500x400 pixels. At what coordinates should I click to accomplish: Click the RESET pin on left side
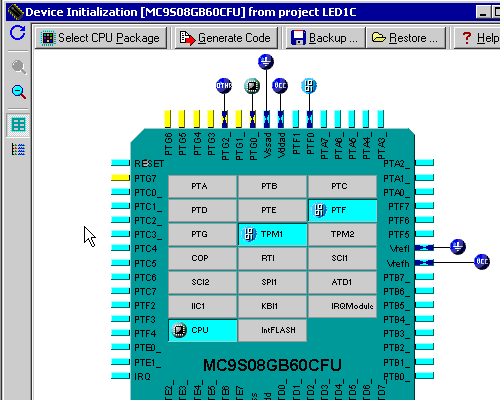click(120, 163)
